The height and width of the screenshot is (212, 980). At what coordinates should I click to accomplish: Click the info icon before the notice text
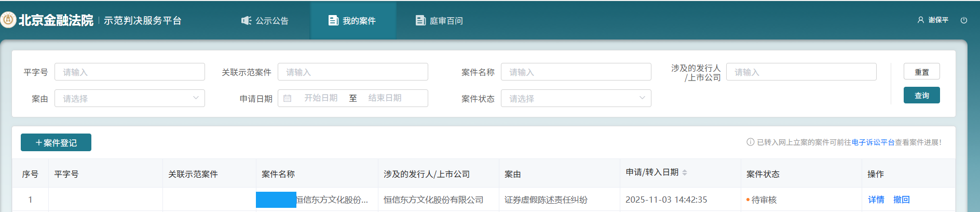click(x=751, y=142)
